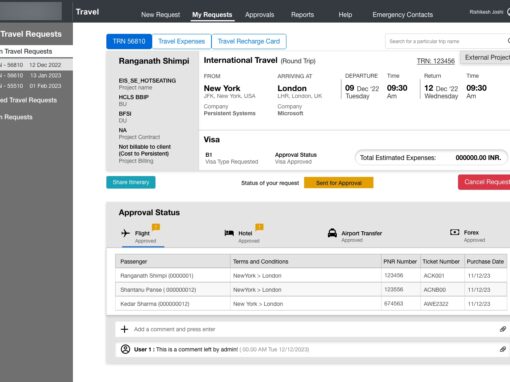Image resolution: width=510 pixels, height=382 pixels.
Task: Open the TRN: 123456 link
Action: tap(435, 61)
